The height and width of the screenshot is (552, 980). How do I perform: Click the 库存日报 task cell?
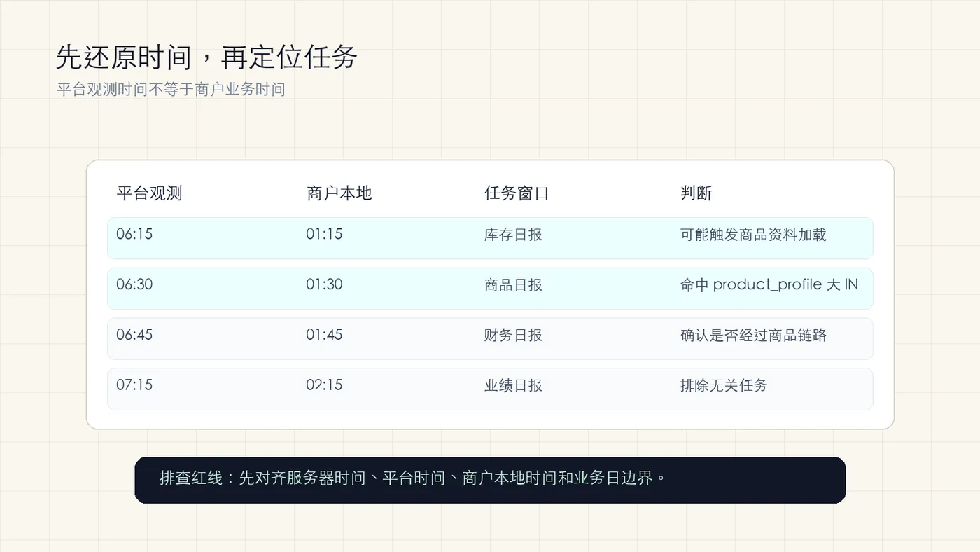(513, 235)
